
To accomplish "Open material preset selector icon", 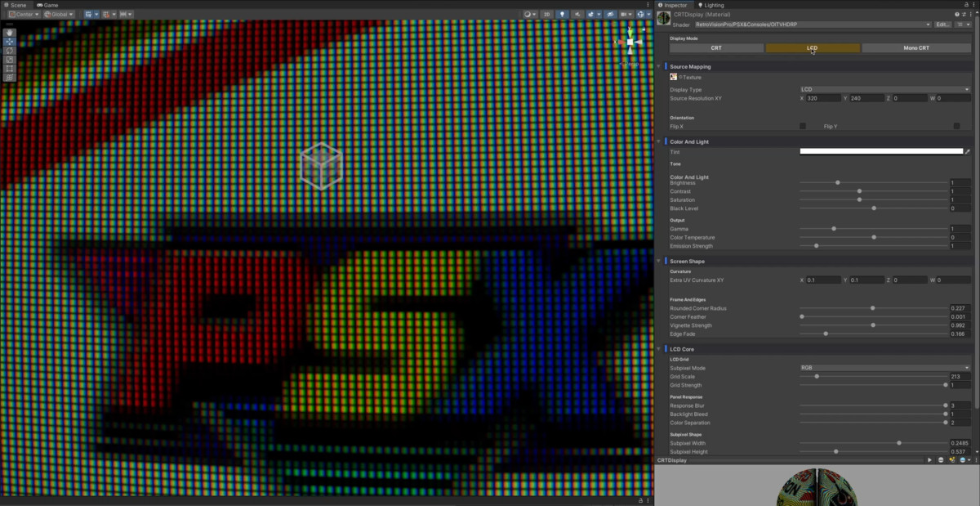I will click(964, 14).
